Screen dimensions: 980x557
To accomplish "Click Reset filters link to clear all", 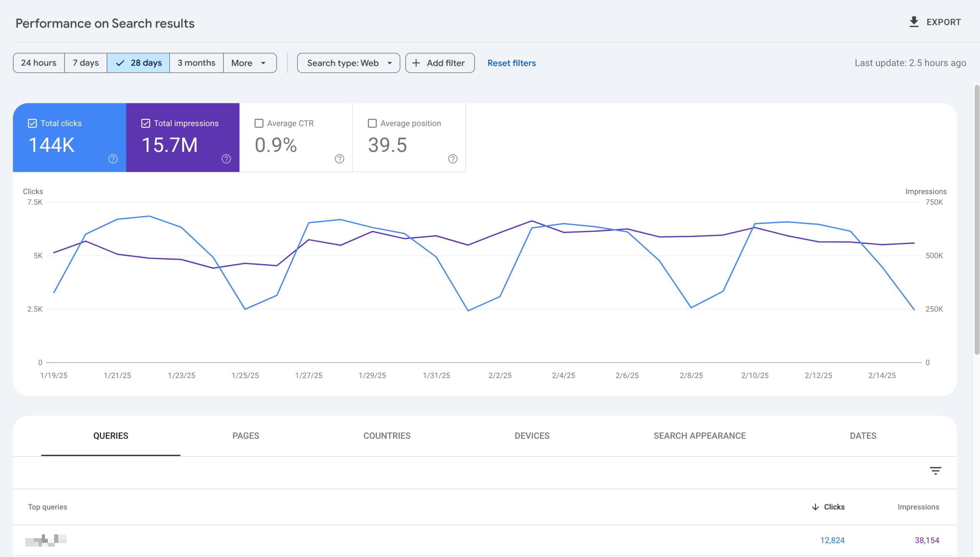I will pos(511,63).
